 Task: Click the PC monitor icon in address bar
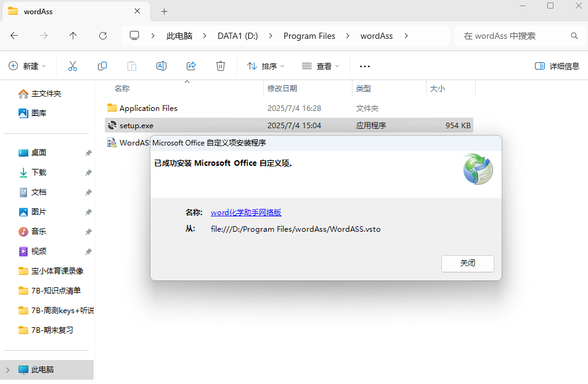pos(134,36)
